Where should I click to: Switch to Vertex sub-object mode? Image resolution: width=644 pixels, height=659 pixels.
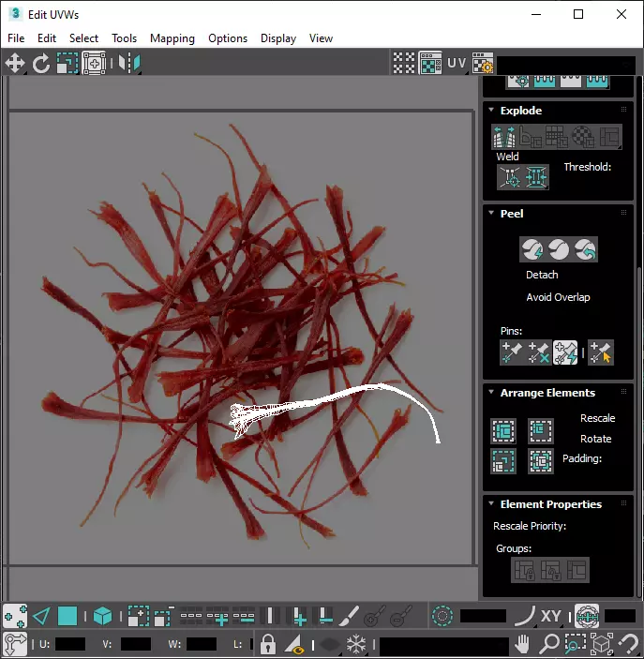15,617
